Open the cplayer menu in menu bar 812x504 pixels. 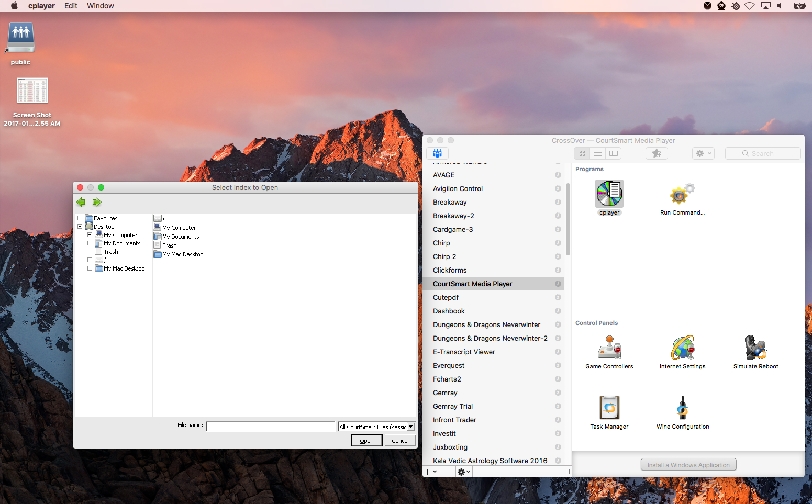click(41, 6)
